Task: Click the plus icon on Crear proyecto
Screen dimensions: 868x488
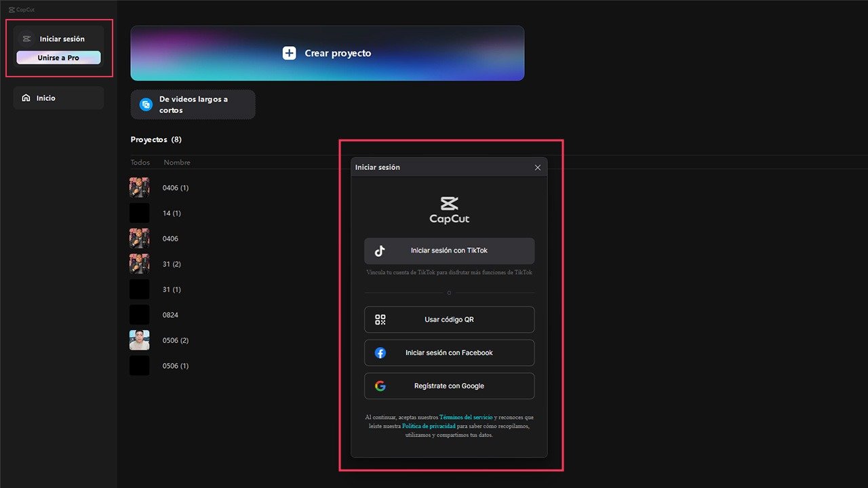Action: point(290,53)
